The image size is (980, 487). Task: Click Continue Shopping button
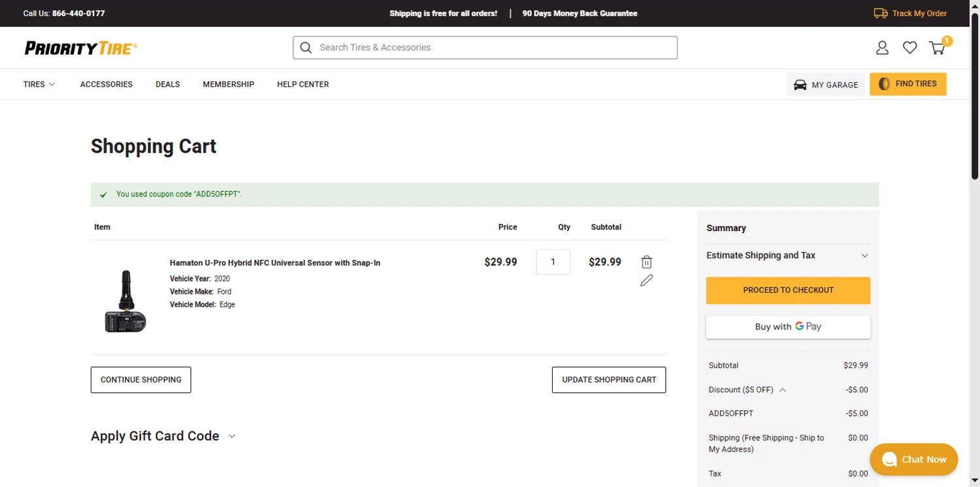[x=140, y=380]
